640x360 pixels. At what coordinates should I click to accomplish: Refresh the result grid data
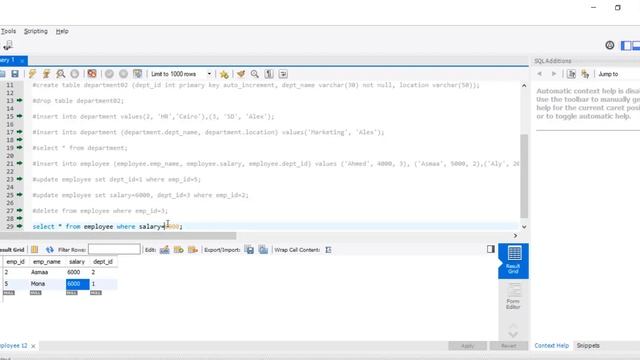(50, 249)
